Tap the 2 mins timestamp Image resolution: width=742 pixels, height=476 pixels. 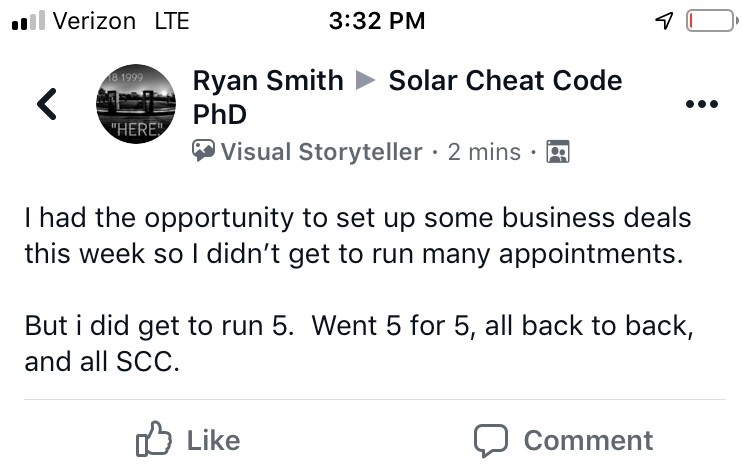pos(484,152)
